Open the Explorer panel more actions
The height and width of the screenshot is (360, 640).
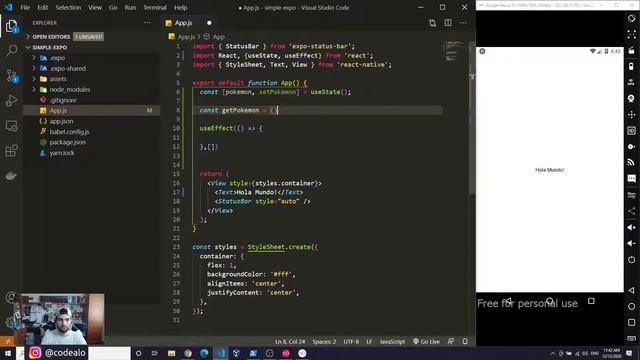pyautogui.click(x=147, y=23)
